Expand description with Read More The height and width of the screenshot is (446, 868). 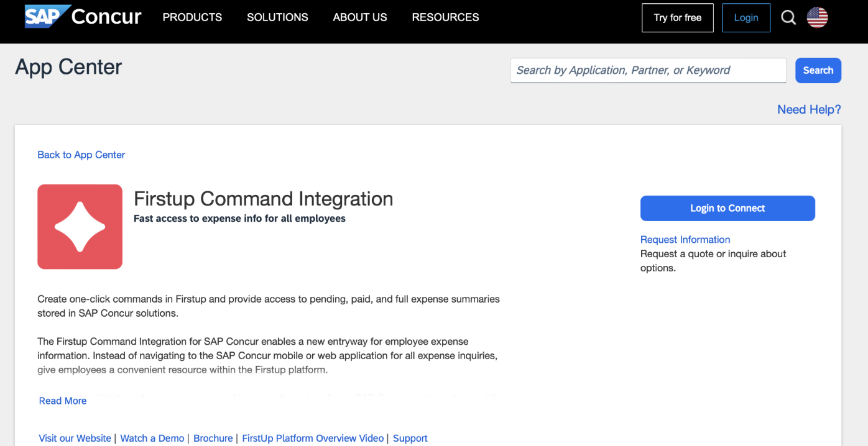point(63,401)
